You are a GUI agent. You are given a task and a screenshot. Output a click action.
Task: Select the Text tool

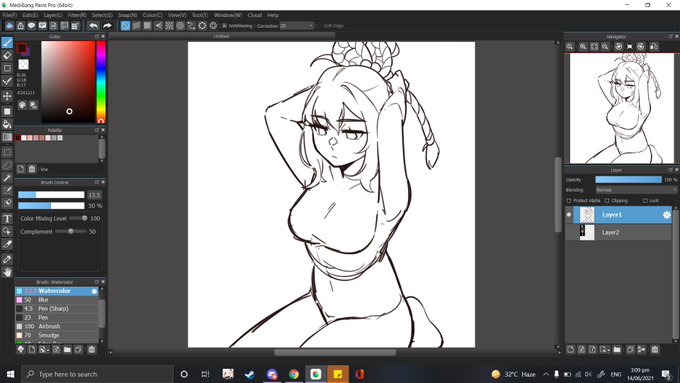click(x=7, y=218)
